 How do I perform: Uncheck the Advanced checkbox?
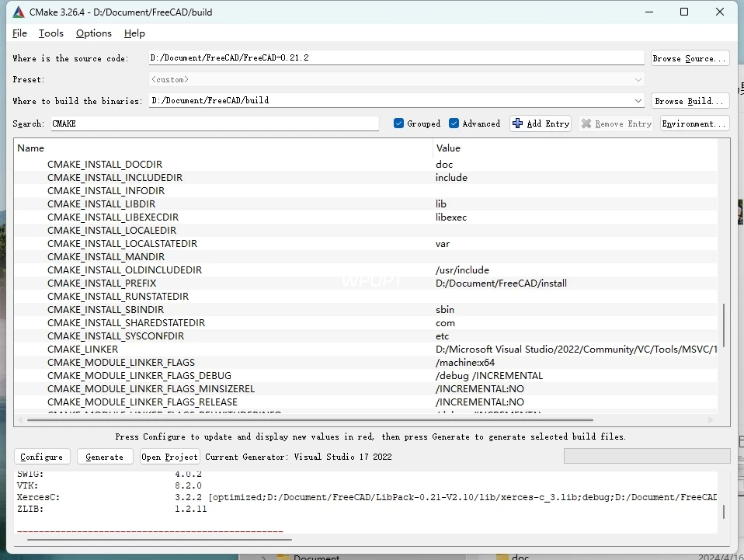pos(454,123)
